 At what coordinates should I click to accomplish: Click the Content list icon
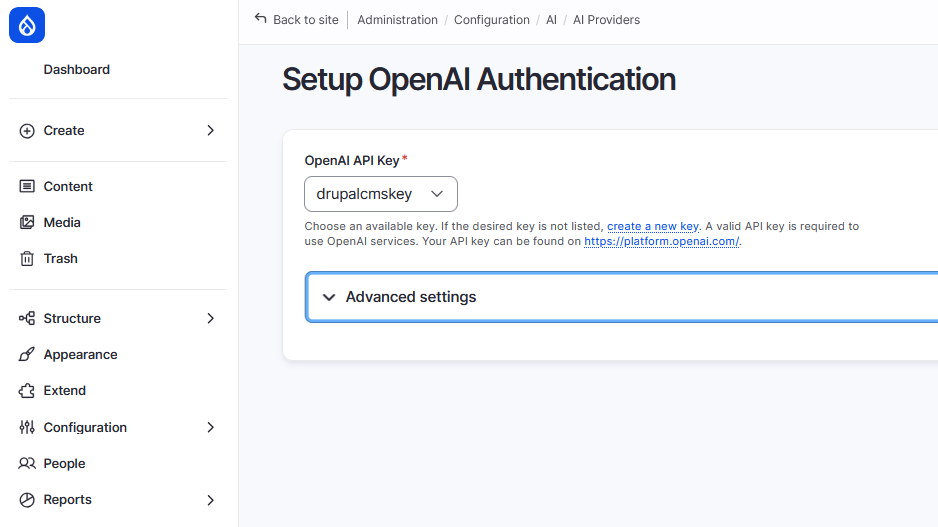click(27, 187)
